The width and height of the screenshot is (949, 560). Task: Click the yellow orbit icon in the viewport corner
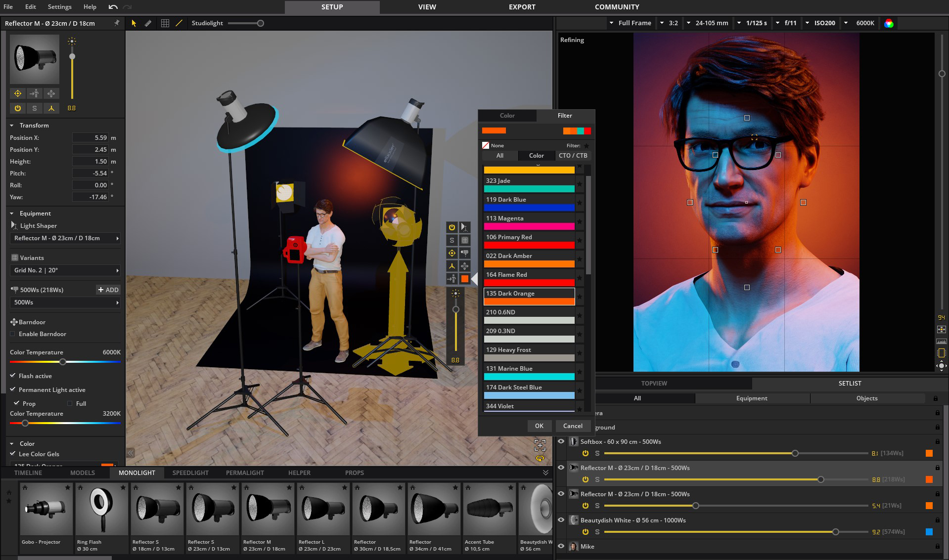[540, 459]
